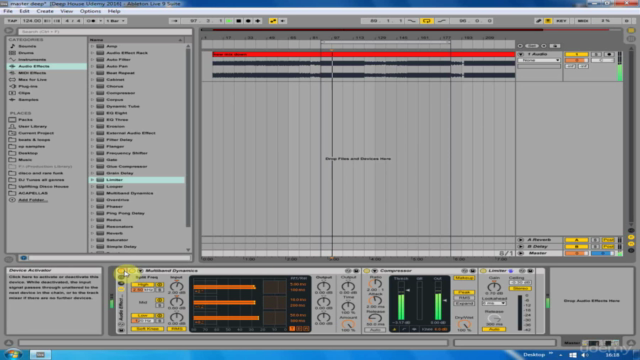This screenshot has width=640, height=360.
Task: Click the transport Stop button
Action: click(239, 21)
